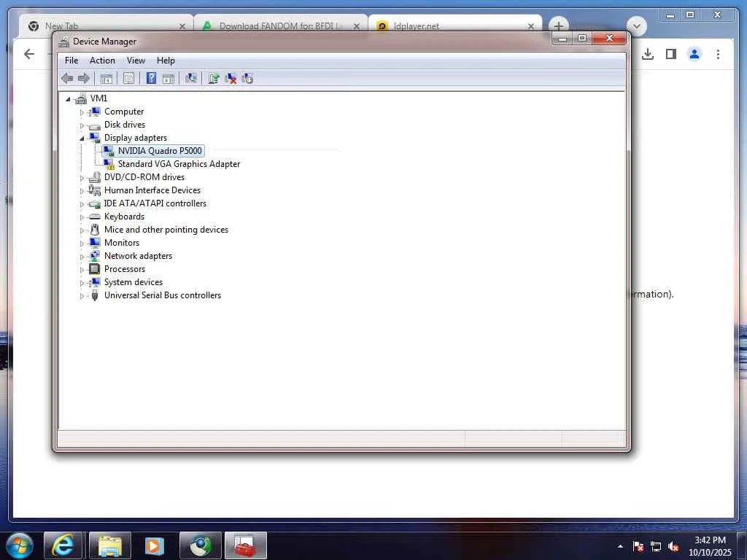Expand Mice and other pointing devices
The height and width of the screenshot is (560, 747).
tap(82, 230)
